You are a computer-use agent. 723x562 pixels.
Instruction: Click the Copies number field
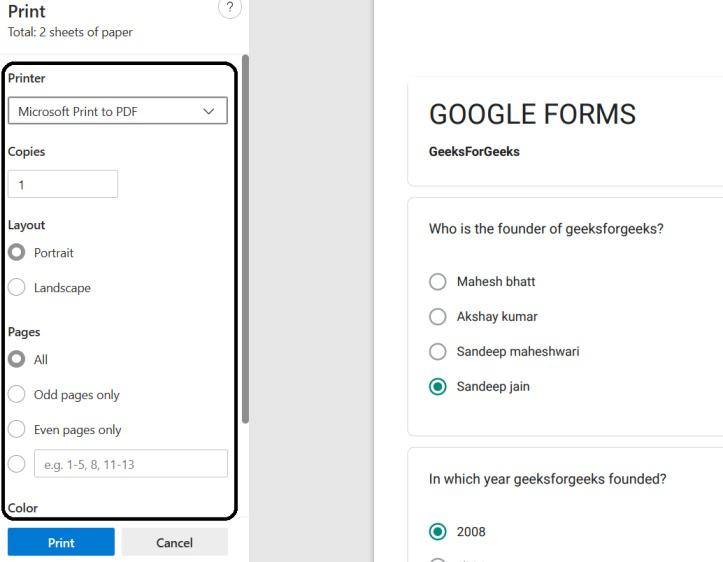click(62, 184)
